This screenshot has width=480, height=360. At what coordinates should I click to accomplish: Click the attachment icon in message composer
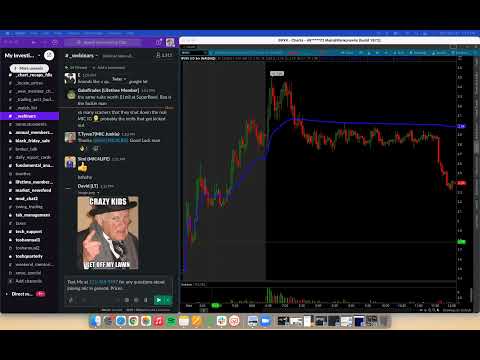coord(70,300)
